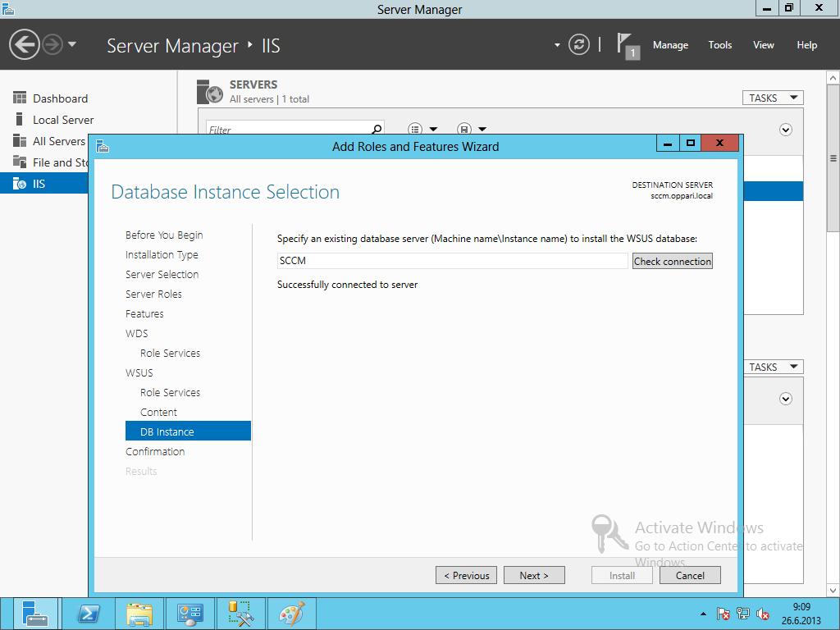Click the 'All servers | 1 total' text

click(269, 99)
